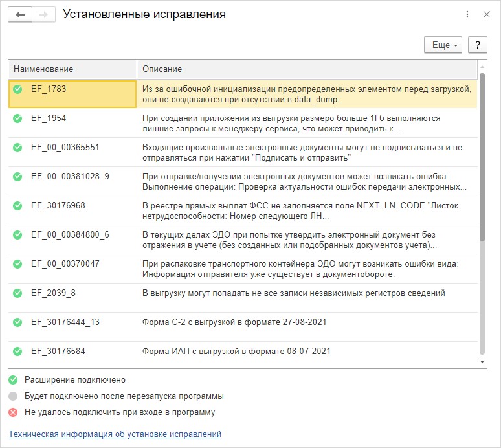Click green check icon for EF_00_00370047
The height and width of the screenshot is (448, 501).
pyautogui.click(x=17, y=264)
